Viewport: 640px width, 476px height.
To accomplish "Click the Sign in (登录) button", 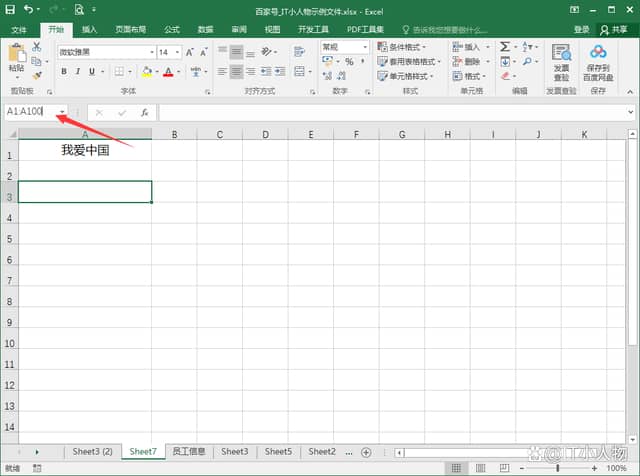I will 582,29.
